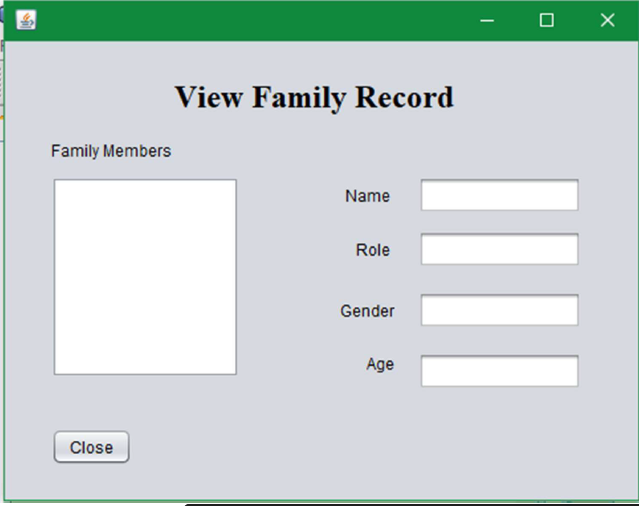Select the Family Members list box
639x506 pixels.
coord(145,277)
